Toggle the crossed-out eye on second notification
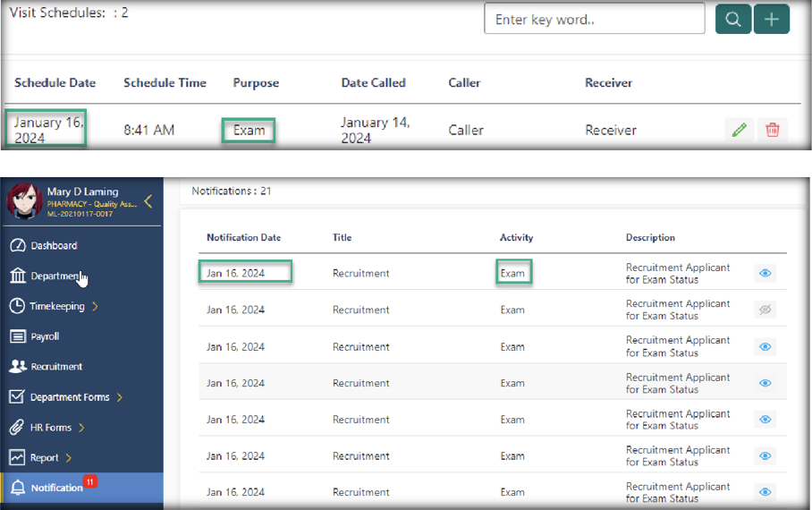 [x=765, y=310]
